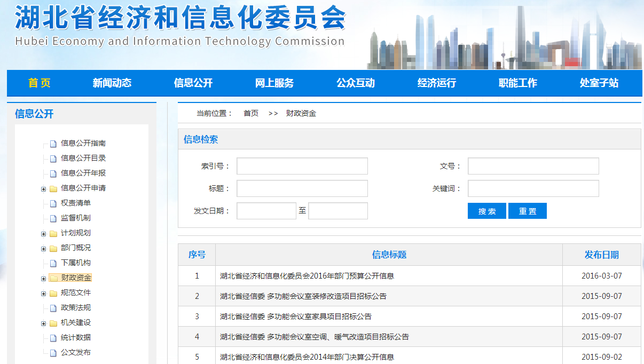This screenshot has width=644, height=364.
Task: Click the document icon beside 信息公开指南
Action: 53,144
